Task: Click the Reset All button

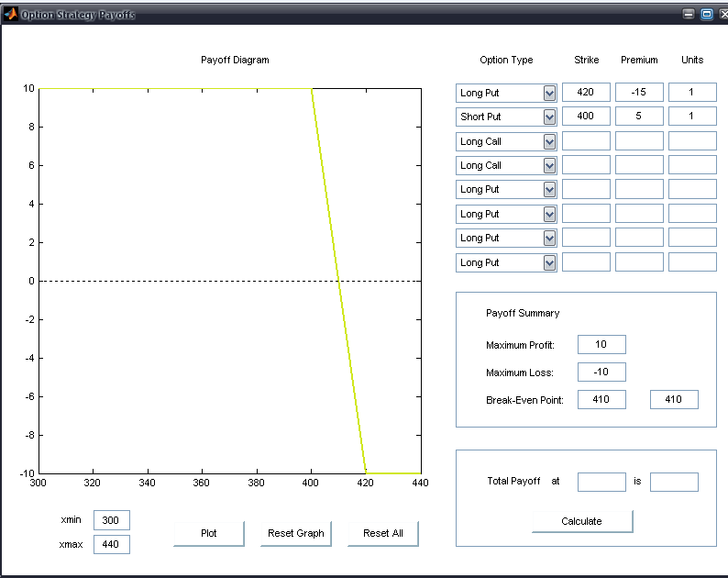Action: coord(383,533)
